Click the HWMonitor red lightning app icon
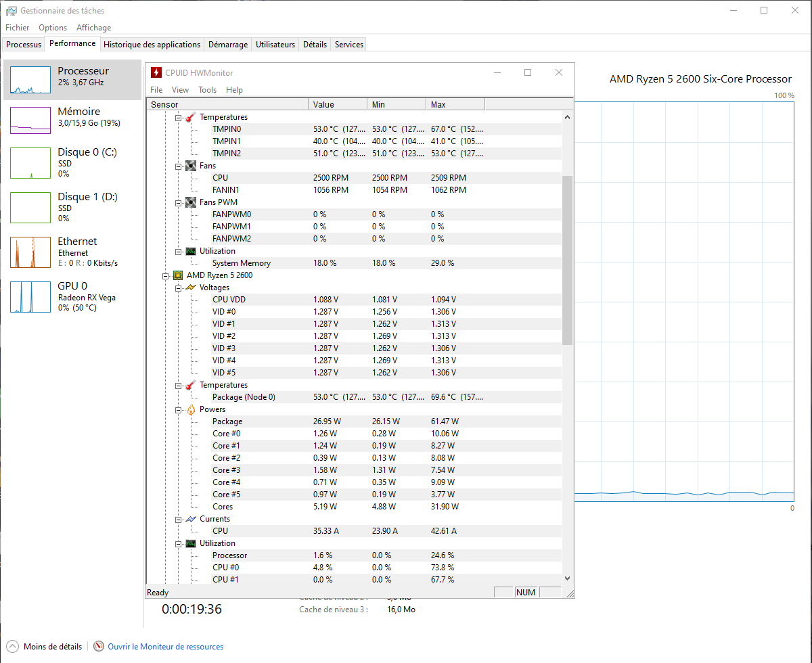This screenshot has width=812, height=663. (x=156, y=72)
